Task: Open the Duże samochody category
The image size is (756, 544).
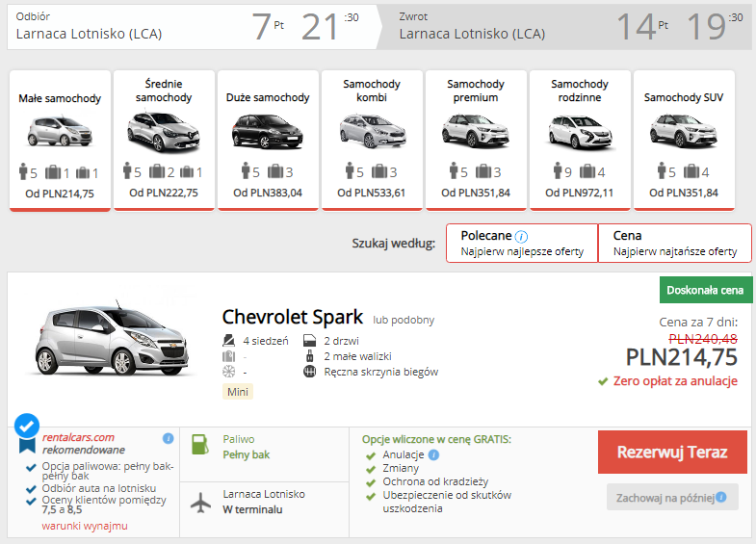Action: coord(268,141)
